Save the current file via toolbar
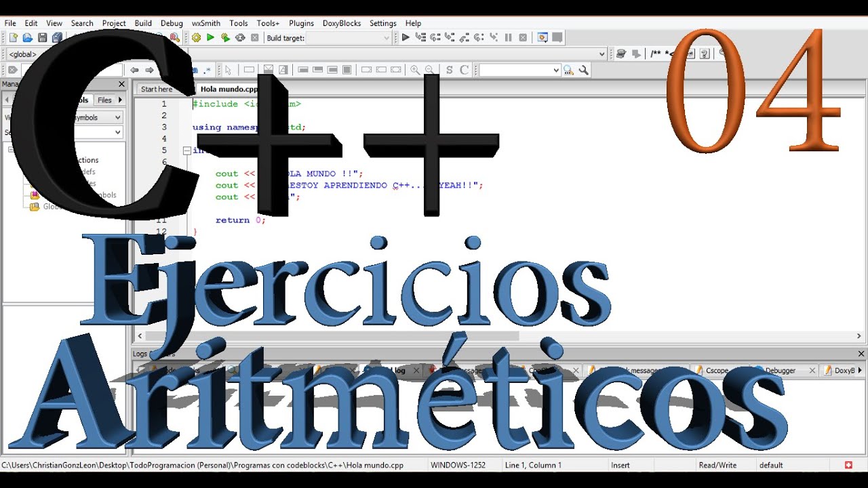868x488 pixels. point(42,38)
